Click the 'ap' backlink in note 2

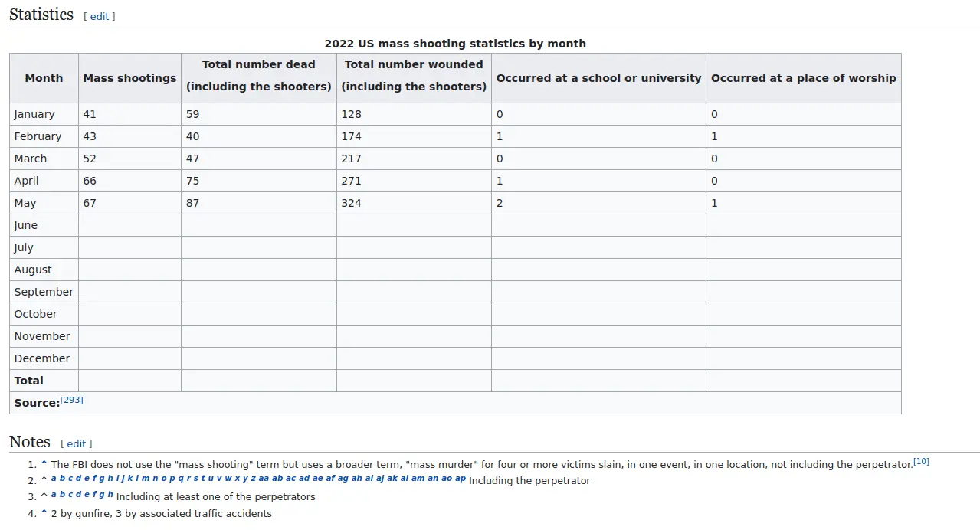[x=461, y=479]
